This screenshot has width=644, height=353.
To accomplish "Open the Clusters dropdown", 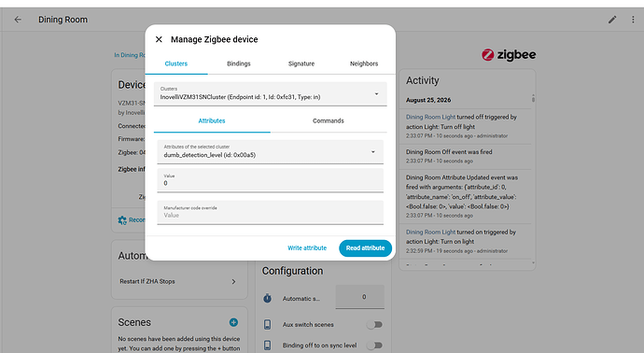I will [x=271, y=93].
